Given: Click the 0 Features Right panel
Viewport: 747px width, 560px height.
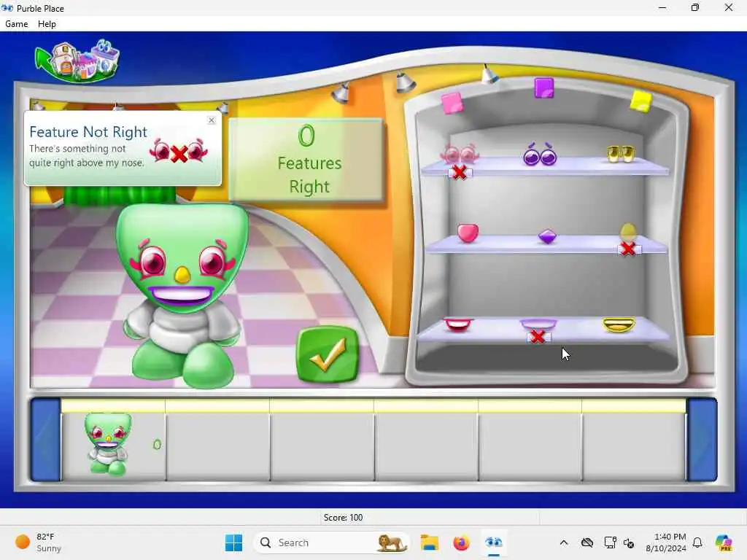Looking at the screenshot, I should 306,159.
